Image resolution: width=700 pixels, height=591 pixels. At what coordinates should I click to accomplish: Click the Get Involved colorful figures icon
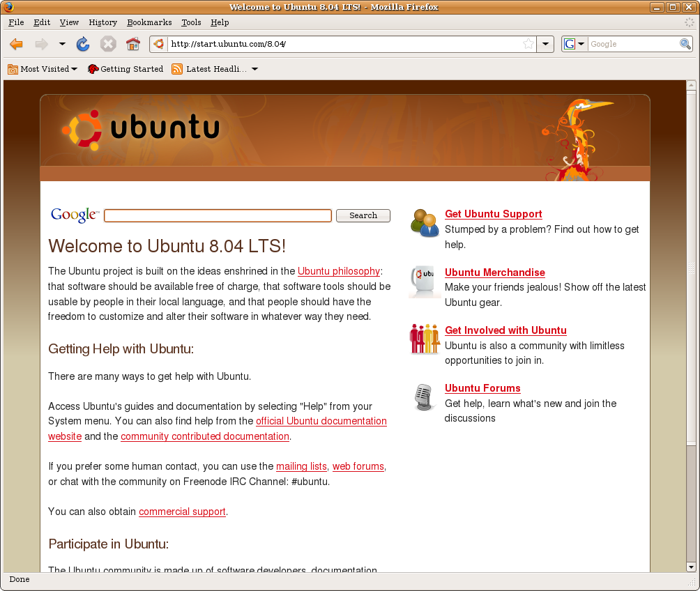pyautogui.click(x=425, y=338)
